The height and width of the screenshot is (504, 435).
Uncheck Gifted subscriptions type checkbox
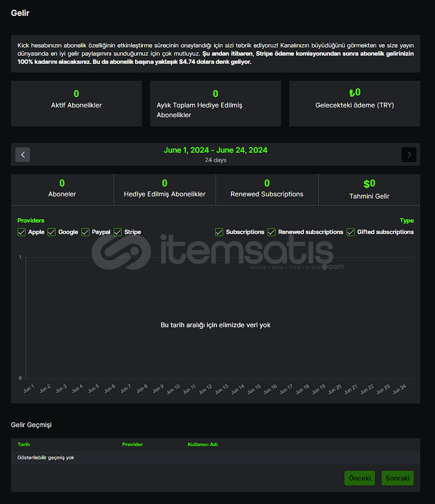pyautogui.click(x=351, y=232)
